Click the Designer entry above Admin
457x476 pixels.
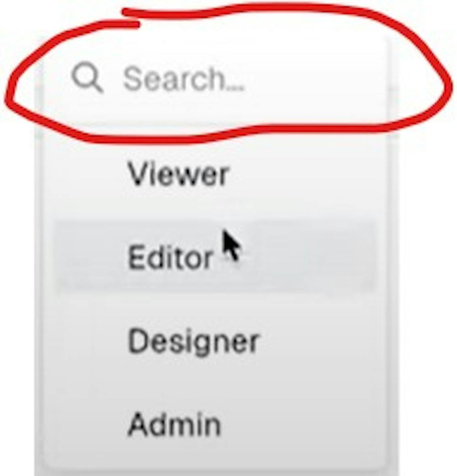[x=215, y=341]
